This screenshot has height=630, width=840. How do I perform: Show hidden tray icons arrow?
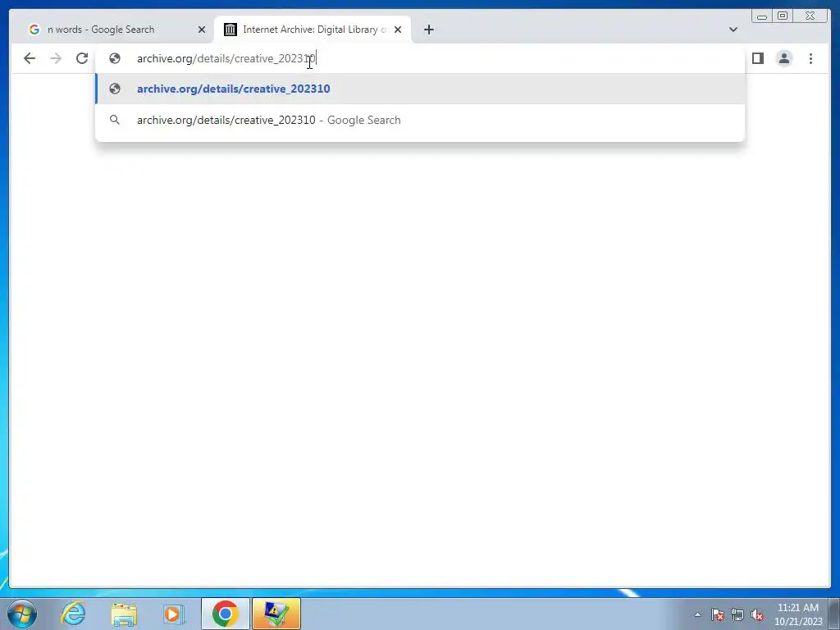coord(697,614)
